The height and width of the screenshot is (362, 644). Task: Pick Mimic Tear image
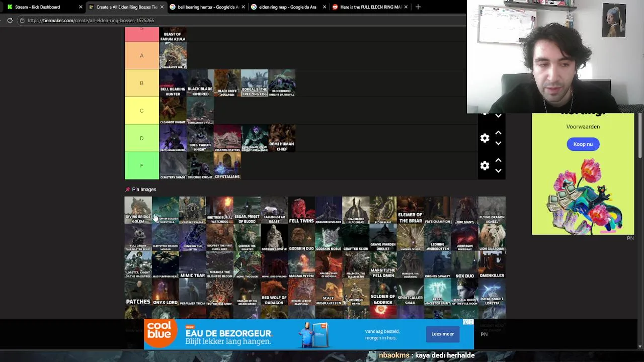(192, 264)
